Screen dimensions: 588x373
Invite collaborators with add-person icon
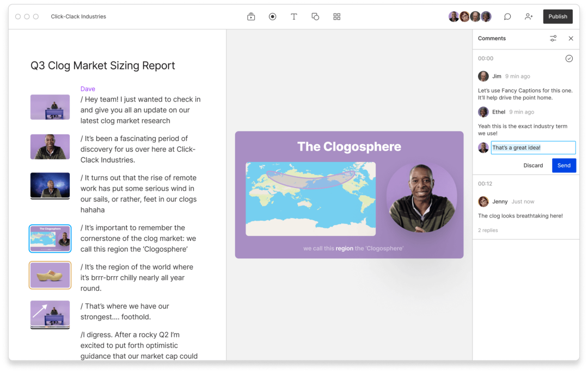point(529,16)
